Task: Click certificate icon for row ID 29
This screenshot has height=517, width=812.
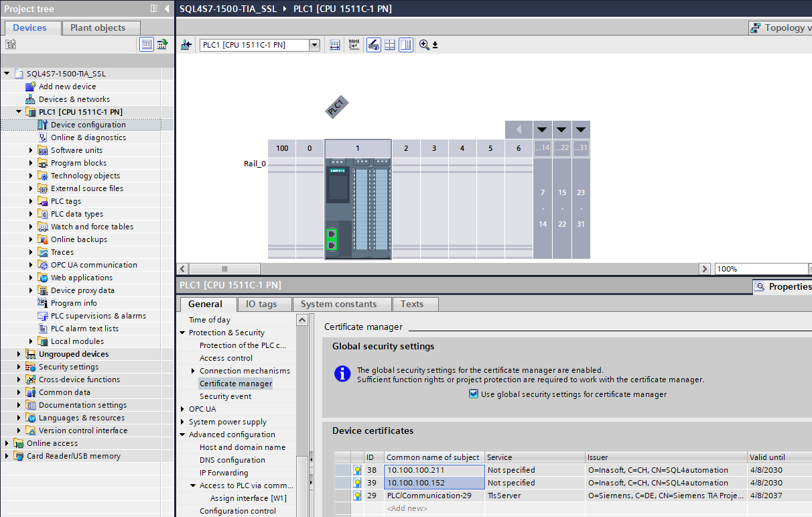Action: pyautogui.click(x=357, y=496)
